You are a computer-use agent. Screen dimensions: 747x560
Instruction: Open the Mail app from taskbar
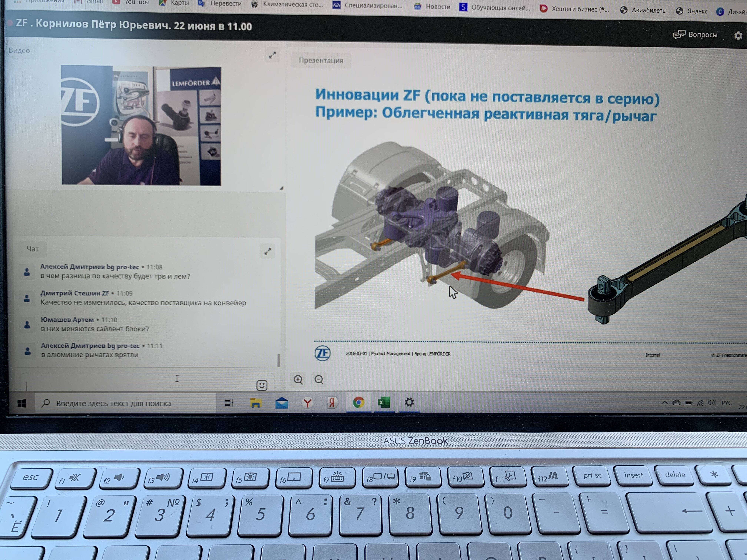tap(282, 403)
